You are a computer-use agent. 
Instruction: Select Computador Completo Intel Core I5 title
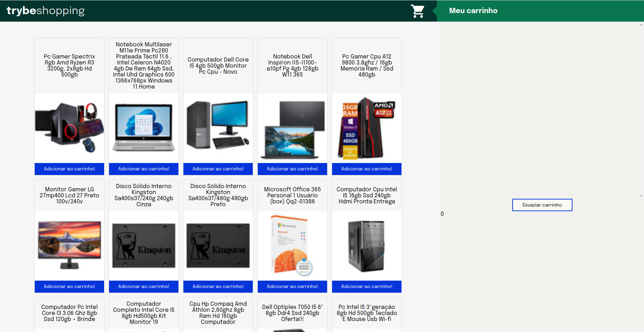144,313
